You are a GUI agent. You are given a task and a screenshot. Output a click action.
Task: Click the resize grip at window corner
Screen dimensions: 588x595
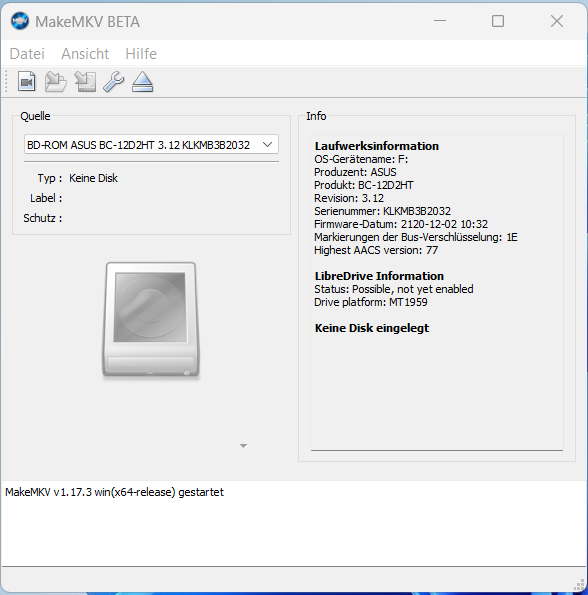(x=579, y=585)
